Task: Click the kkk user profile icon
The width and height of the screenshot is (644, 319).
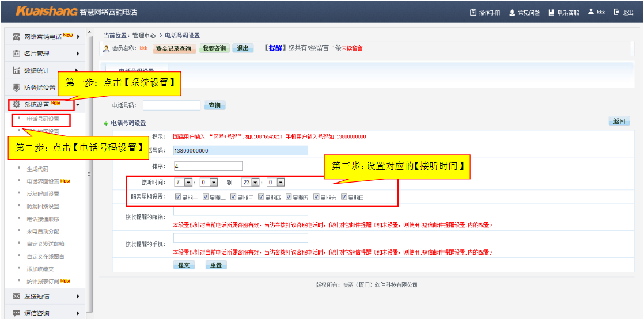Action: (590, 12)
